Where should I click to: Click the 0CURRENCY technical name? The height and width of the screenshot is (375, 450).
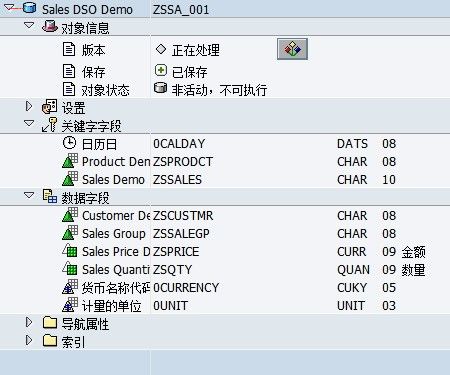(x=186, y=288)
